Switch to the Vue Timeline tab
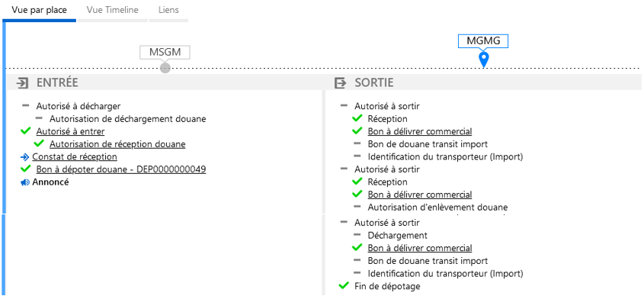 [x=113, y=10]
